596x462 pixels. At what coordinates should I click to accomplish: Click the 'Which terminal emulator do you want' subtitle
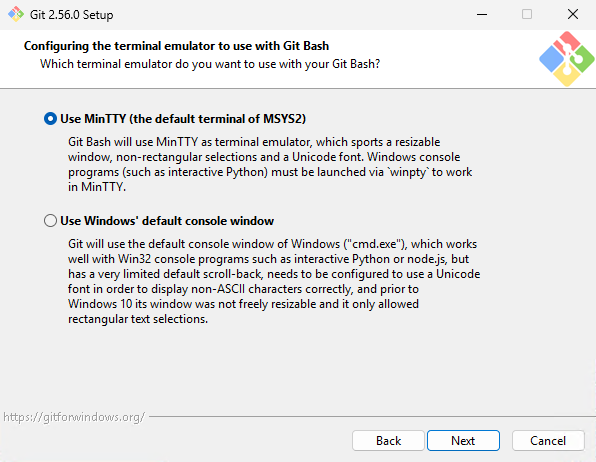(x=210, y=64)
